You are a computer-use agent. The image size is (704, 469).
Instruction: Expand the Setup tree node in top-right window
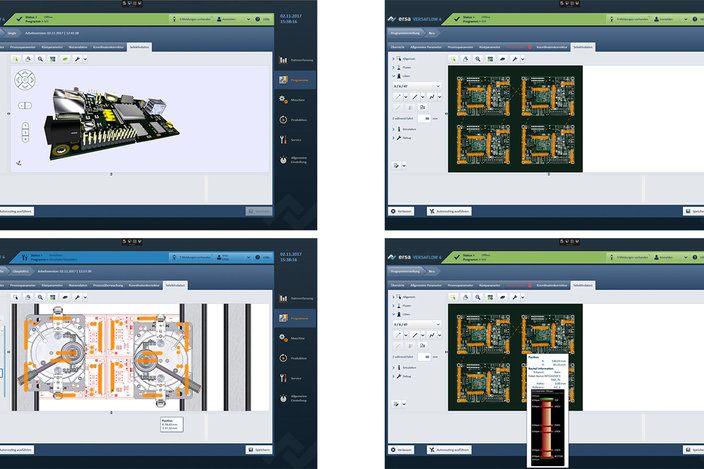(393, 138)
